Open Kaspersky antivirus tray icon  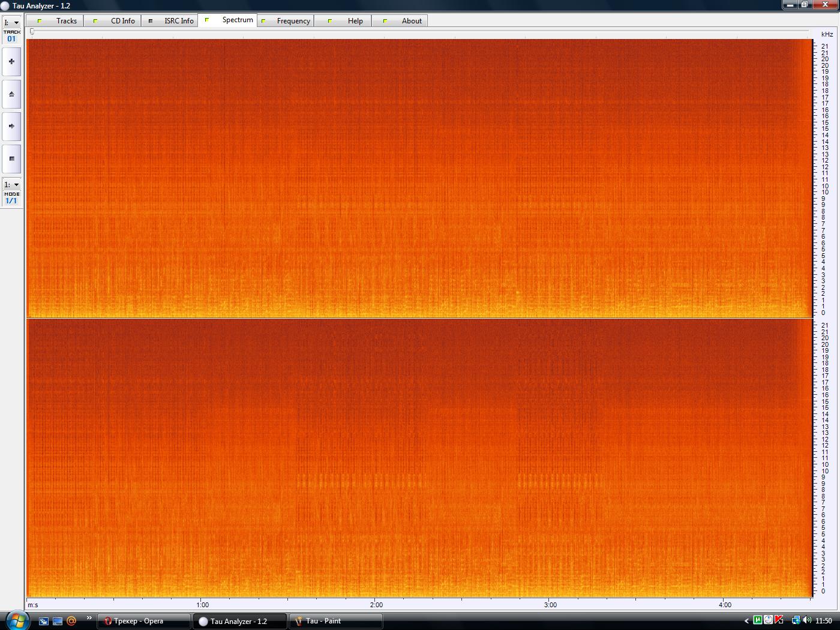[779, 620]
